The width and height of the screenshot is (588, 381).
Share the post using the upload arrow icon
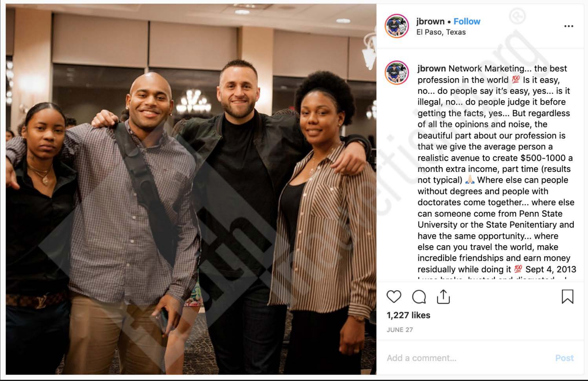(443, 296)
